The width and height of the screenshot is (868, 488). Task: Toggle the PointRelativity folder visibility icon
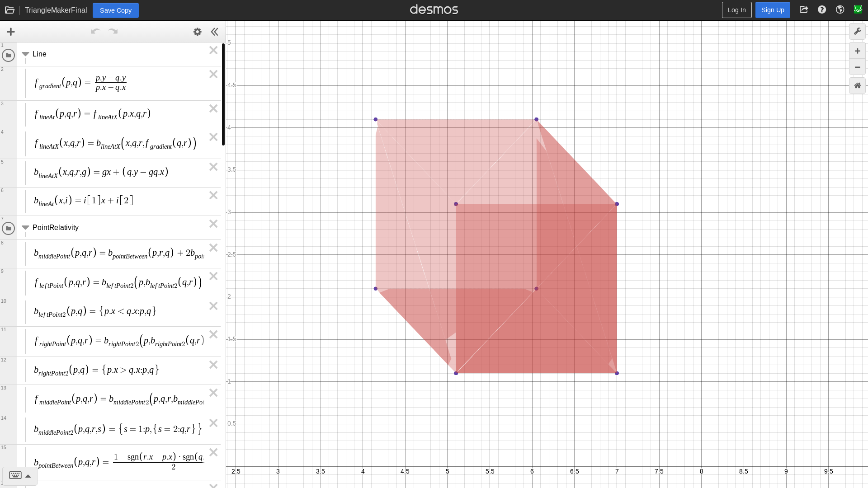pyautogui.click(x=8, y=229)
